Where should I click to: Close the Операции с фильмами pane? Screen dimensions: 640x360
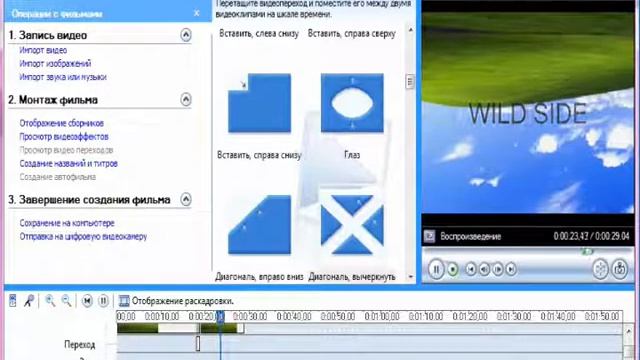point(197,13)
